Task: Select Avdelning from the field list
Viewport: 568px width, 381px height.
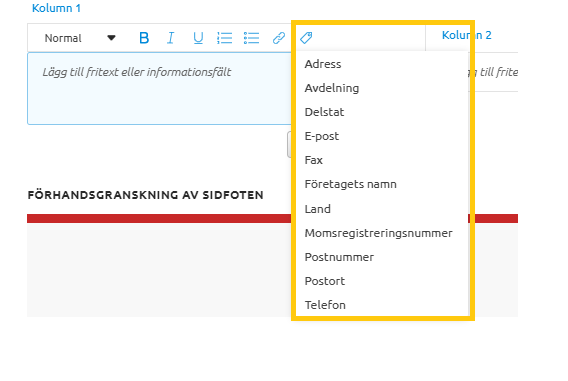Action: 382,88
